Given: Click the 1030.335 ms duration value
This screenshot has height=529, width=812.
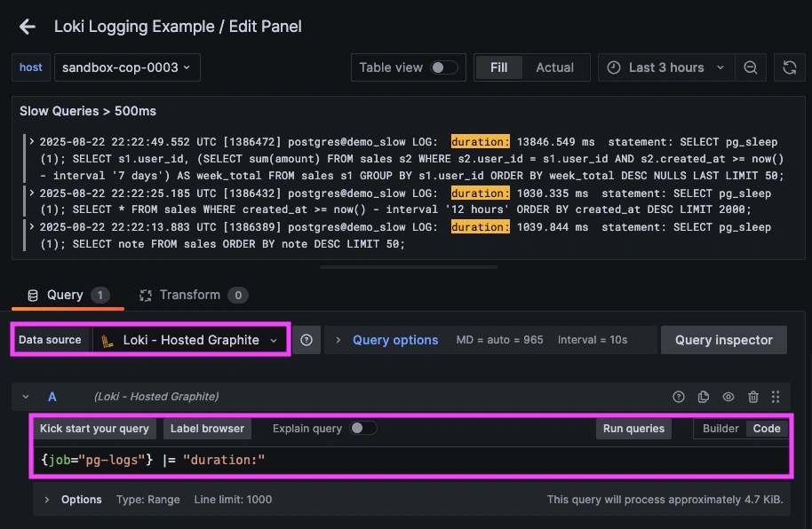Looking at the screenshot, I should pyautogui.click(x=553, y=193).
